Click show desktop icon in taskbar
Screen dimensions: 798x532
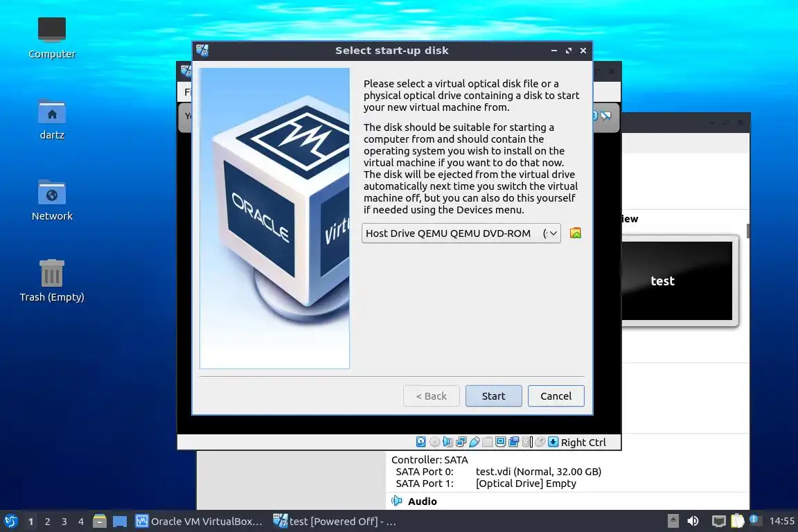(x=120, y=522)
